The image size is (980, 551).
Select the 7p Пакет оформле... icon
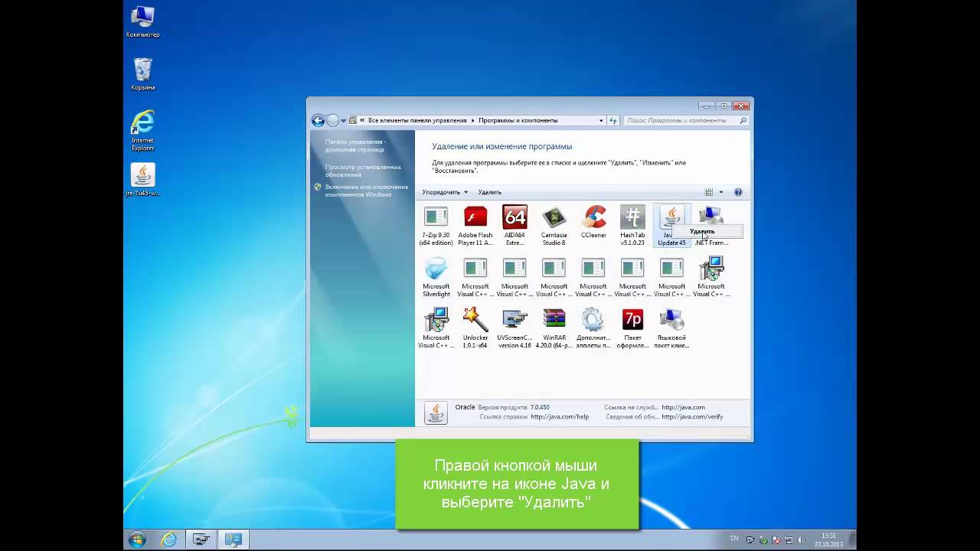pyautogui.click(x=632, y=328)
